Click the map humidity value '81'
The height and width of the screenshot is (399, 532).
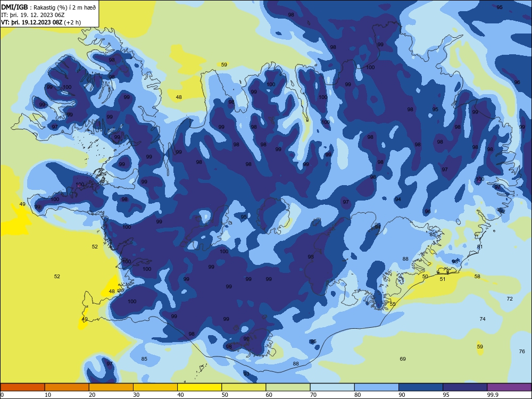tap(480, 247)
